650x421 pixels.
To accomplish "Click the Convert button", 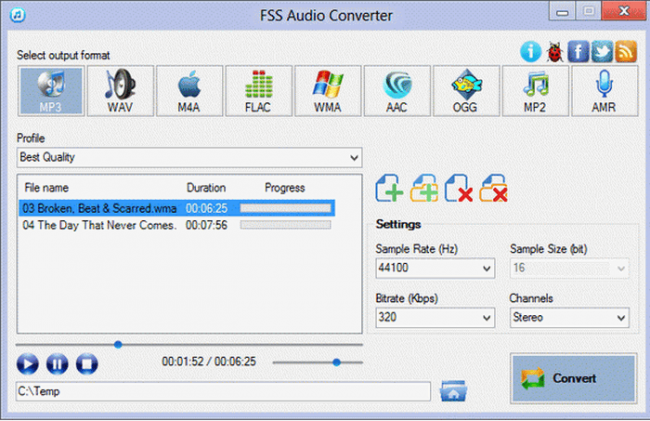I will click(x=574, y=378).
